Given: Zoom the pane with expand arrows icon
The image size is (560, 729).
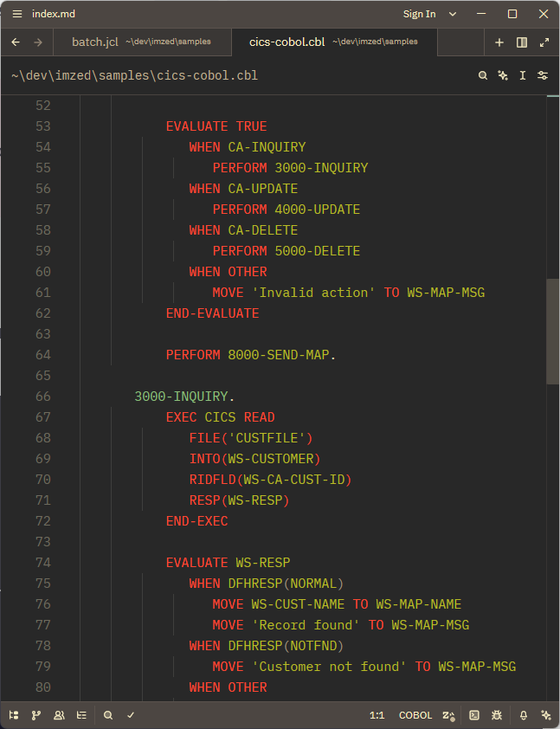Looking at the screenshot, I should (x=544, y=42).
